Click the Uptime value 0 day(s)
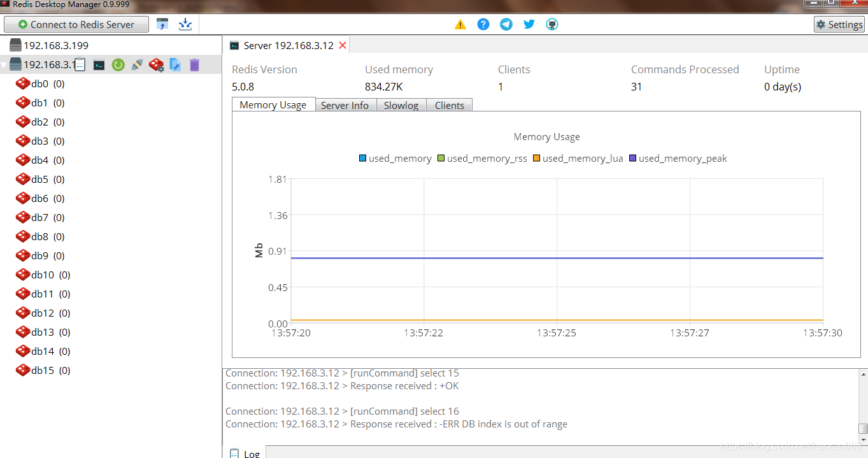 pyautogui.click(x=783, y=87)
